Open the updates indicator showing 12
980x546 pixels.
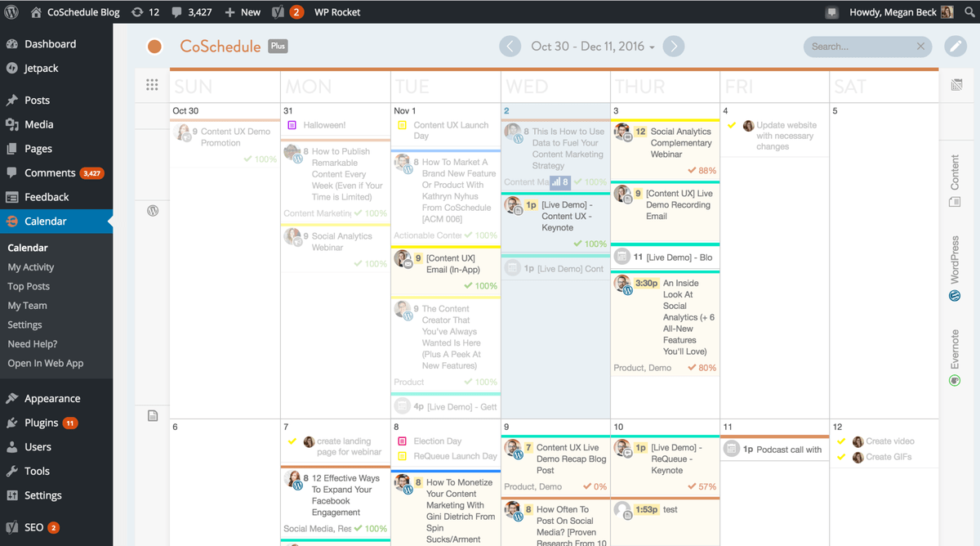tap(145, 12)
